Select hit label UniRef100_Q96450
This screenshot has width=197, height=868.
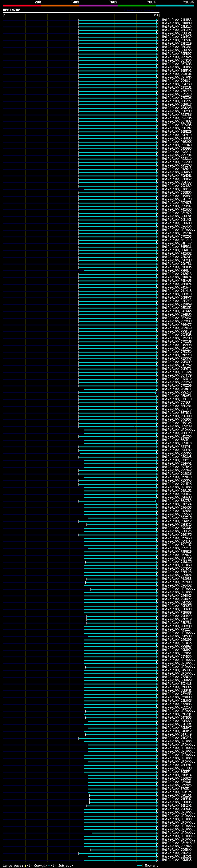[x=177, y=226]
